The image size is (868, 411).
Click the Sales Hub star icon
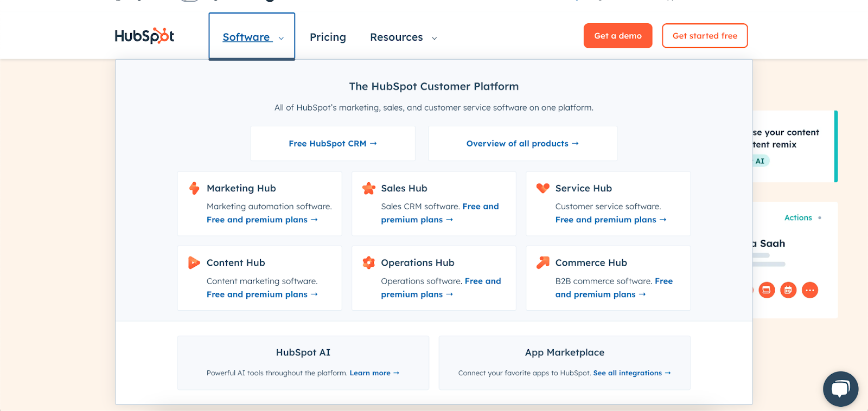[369, 188]
